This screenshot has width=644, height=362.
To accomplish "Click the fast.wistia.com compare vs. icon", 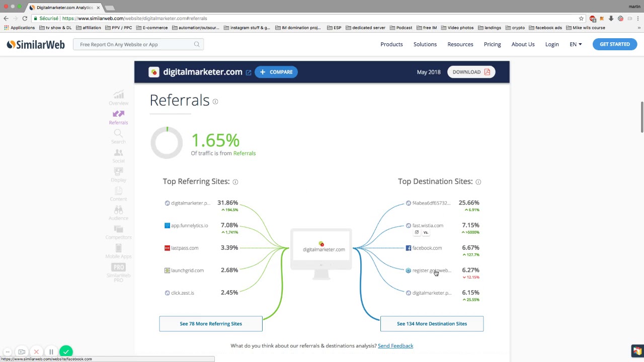I will pyautogui.click(x=426, y=232).
